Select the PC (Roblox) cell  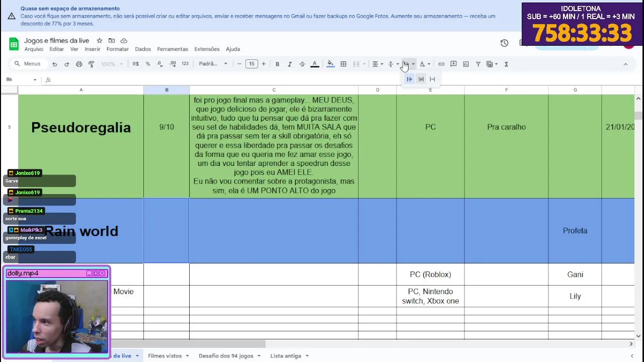430,275
